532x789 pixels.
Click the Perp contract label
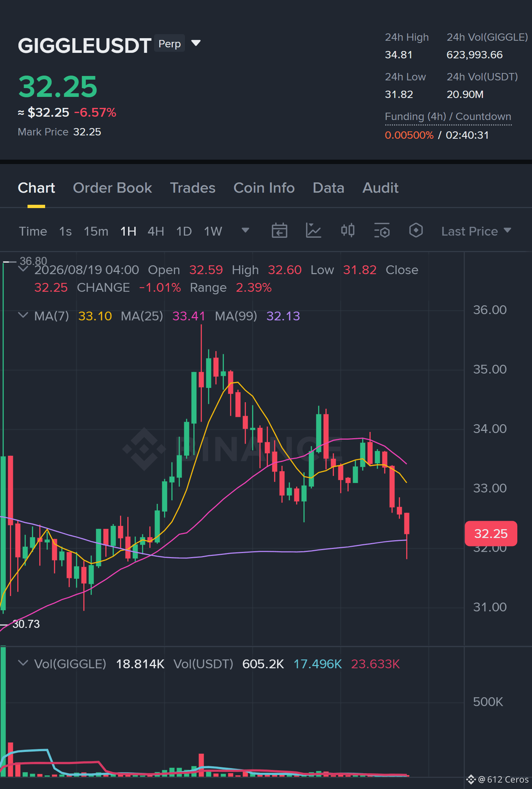(x=170, y=44)
